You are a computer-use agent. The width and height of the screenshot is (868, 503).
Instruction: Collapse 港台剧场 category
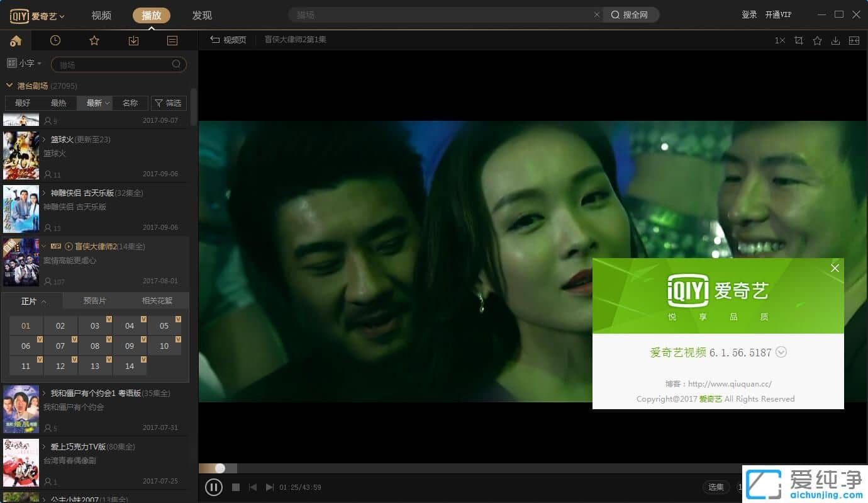(9, 85)
